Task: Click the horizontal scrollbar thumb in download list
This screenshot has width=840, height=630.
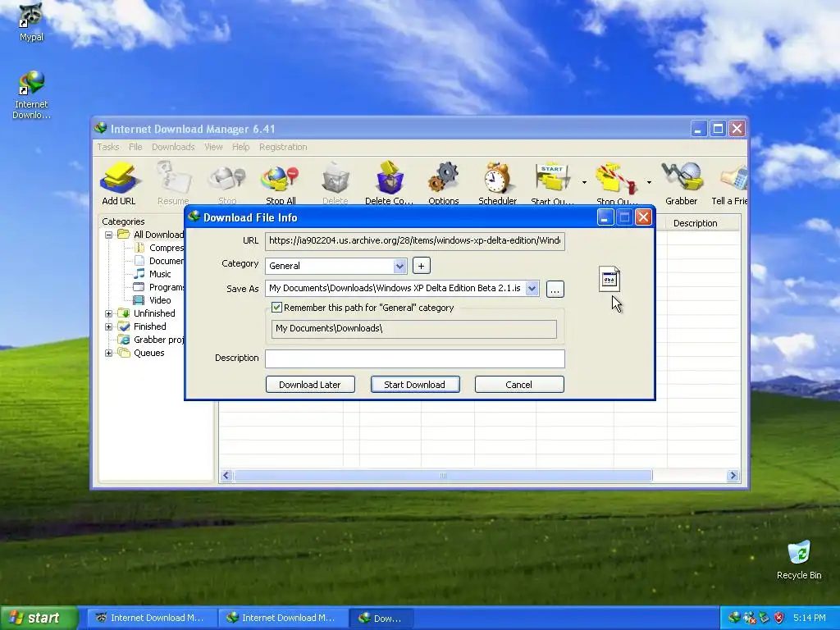Action: click(x=443, y=475)
